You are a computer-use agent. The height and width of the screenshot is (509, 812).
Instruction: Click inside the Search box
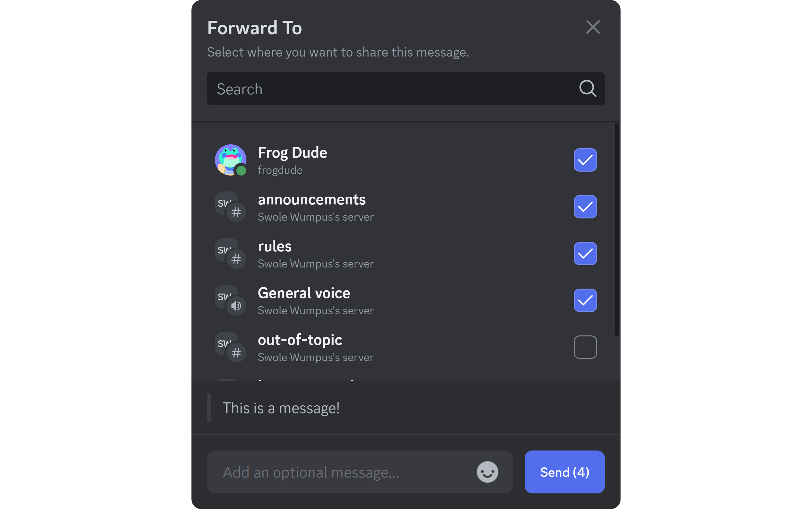[370, 88]
